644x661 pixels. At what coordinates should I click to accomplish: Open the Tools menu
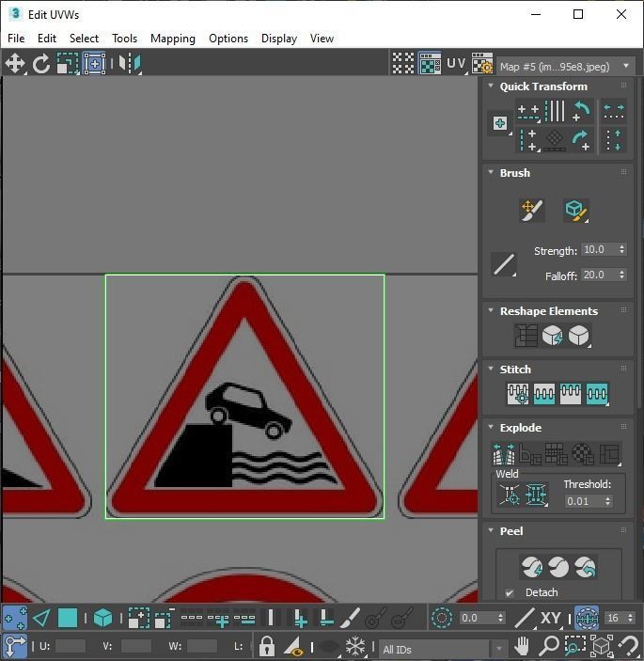point(124,39)
